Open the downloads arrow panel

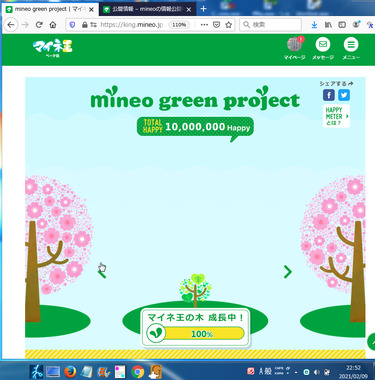(x=314, y=25)
